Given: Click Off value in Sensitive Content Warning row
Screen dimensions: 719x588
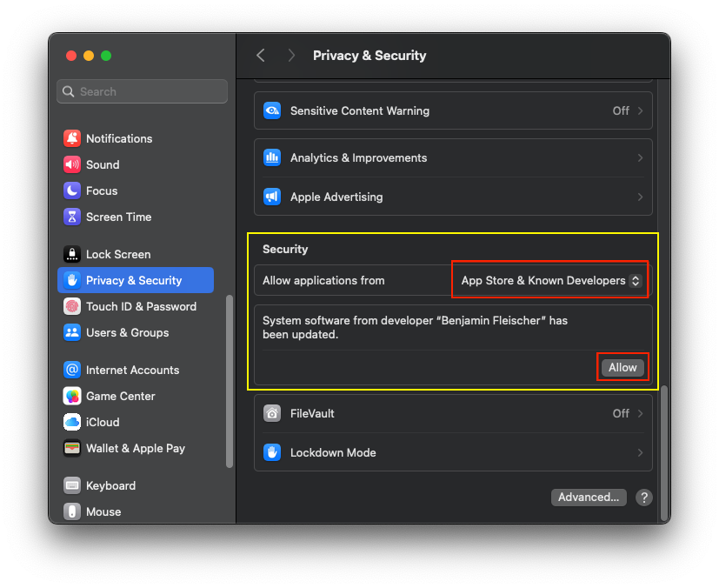Looking at the screenshot, I should click(621, 111).
